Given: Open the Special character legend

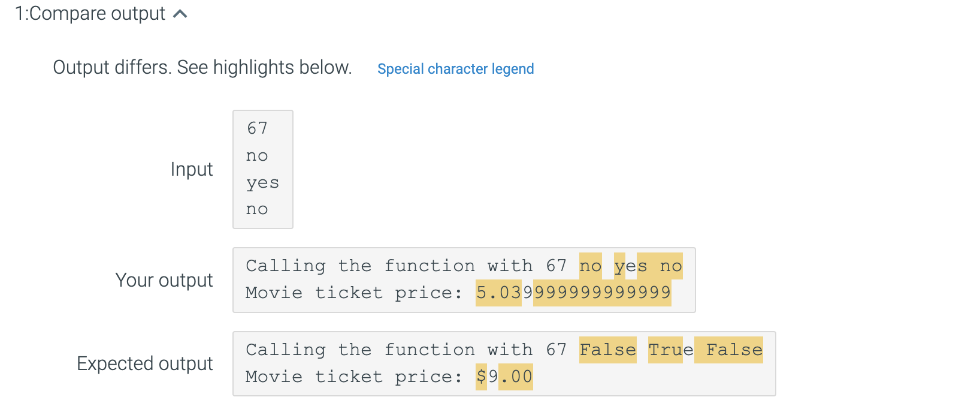Looking at the screenshot, I should coord(455,69).
